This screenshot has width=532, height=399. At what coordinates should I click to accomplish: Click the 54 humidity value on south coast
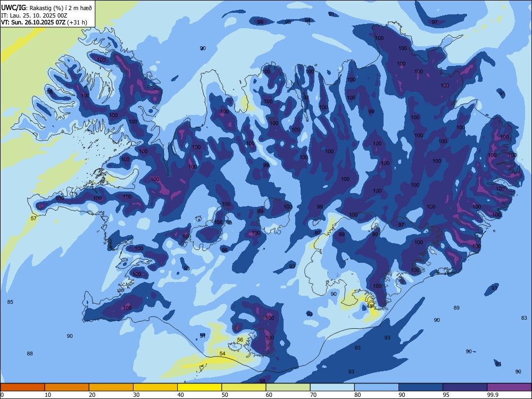click(x=222, y=354)
